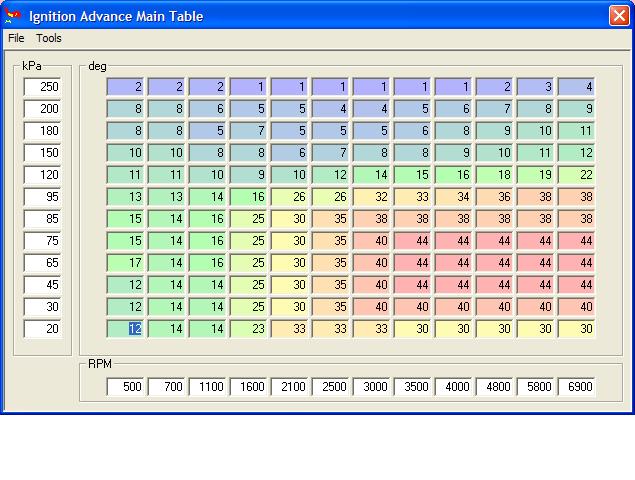Click the 85 kPa axis field
This screenshot has height=480, width=635.
tap(43, 219)
